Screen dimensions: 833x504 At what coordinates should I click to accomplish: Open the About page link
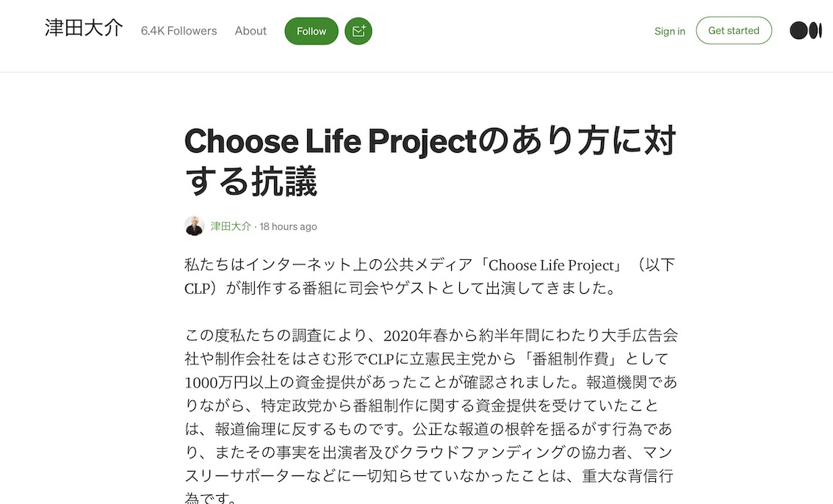250,31
